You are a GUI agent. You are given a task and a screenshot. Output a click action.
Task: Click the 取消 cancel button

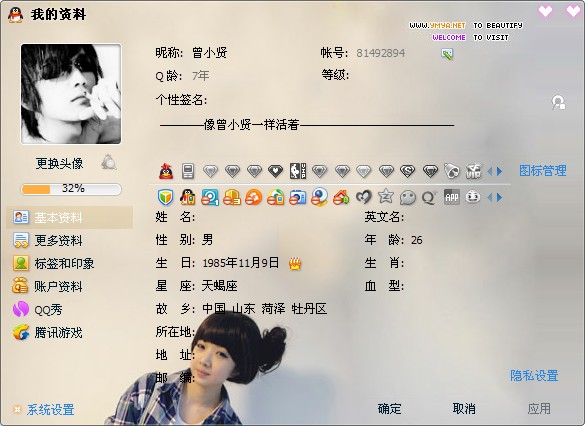point(464,408)
